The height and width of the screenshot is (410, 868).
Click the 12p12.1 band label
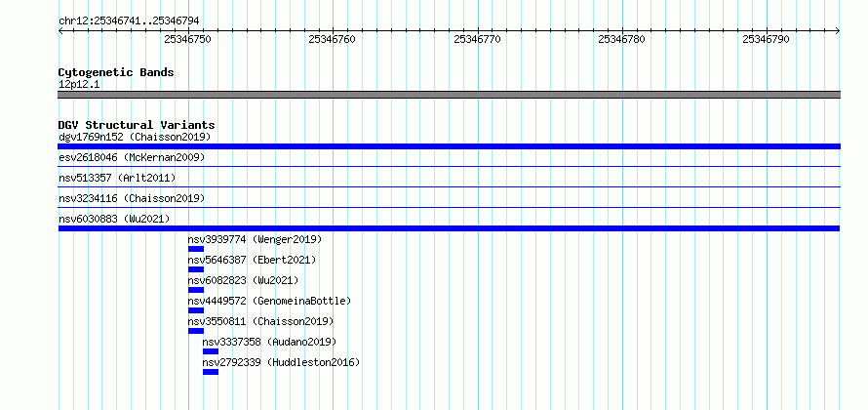(79, 85)
